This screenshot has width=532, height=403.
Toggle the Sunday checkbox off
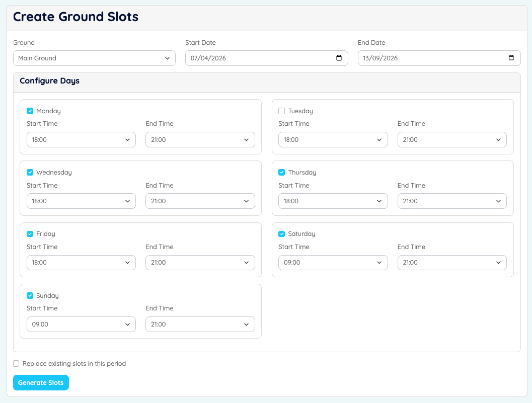30,295
